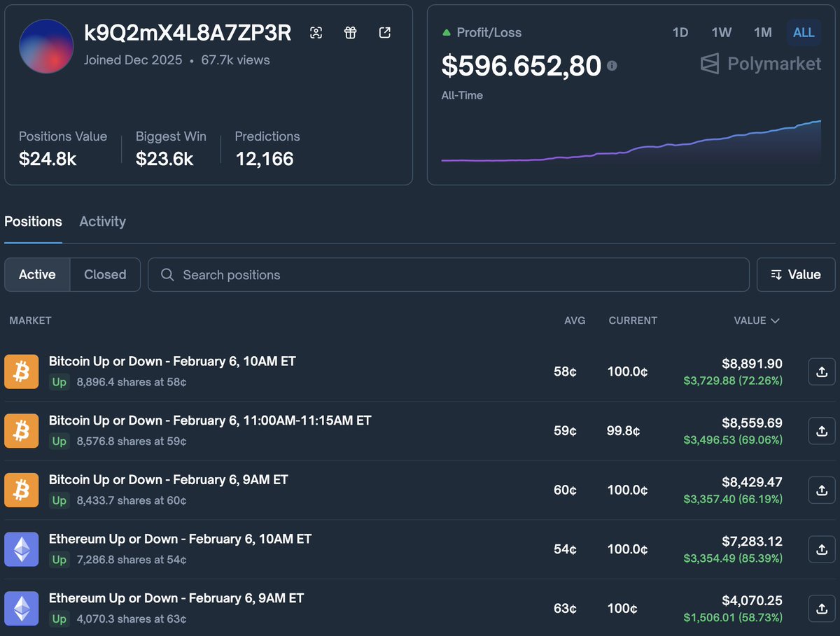The height and width of the screenshot is (636, 840).
Task: Share the Bitcoin 11:00AM-11:15AM ET position
Action: 822,431
